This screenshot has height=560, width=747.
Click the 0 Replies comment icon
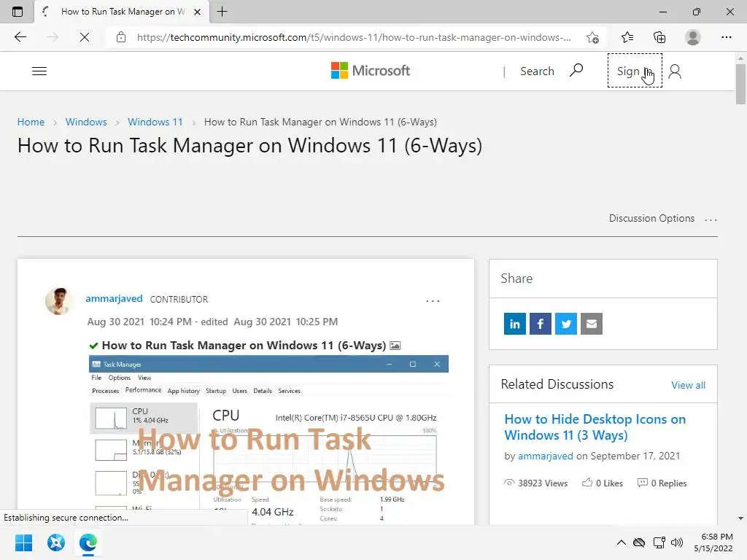pyautogui.click(x=642, y=483)
